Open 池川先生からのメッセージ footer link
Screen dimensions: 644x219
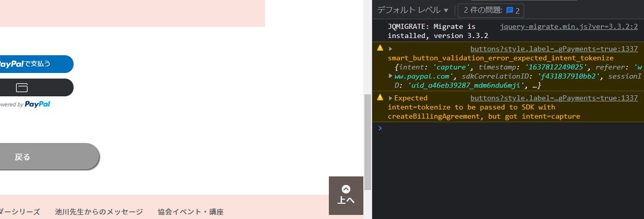tap(99, 212)
